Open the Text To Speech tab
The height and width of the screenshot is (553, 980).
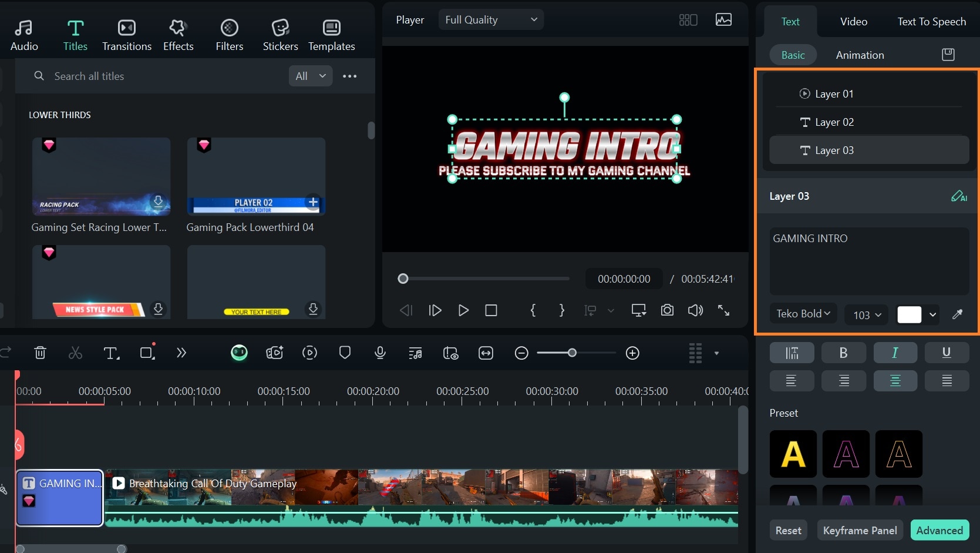coord(931,21)
